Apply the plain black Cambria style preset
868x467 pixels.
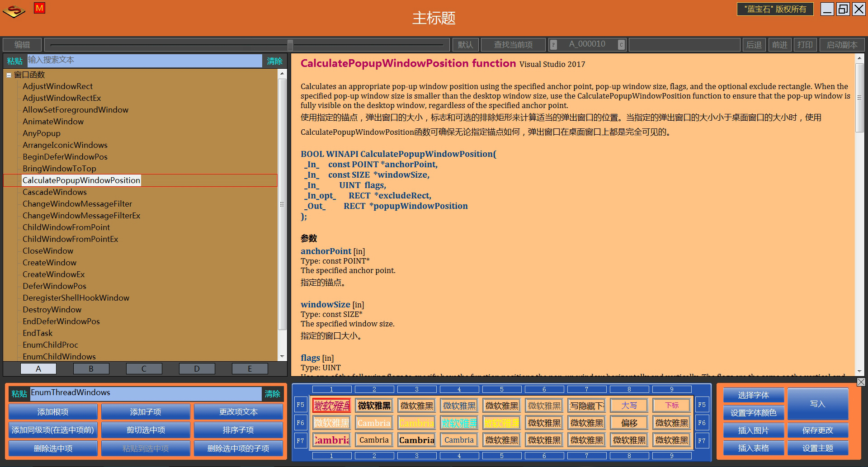(x=374, y=440)
